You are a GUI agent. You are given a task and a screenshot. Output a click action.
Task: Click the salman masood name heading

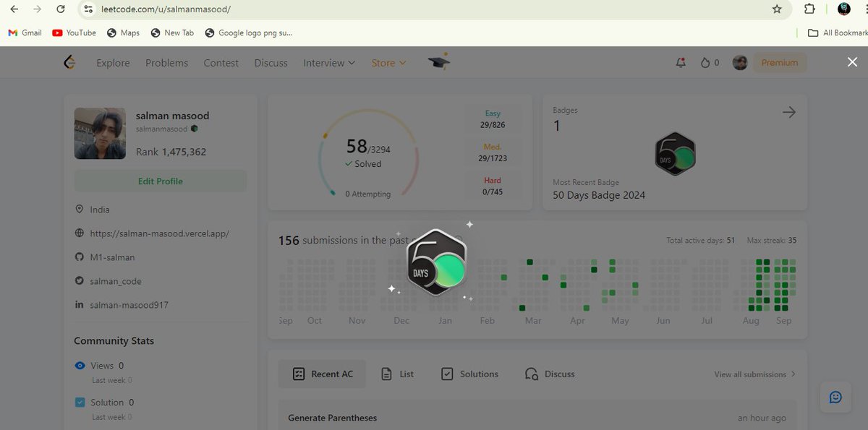173,116
